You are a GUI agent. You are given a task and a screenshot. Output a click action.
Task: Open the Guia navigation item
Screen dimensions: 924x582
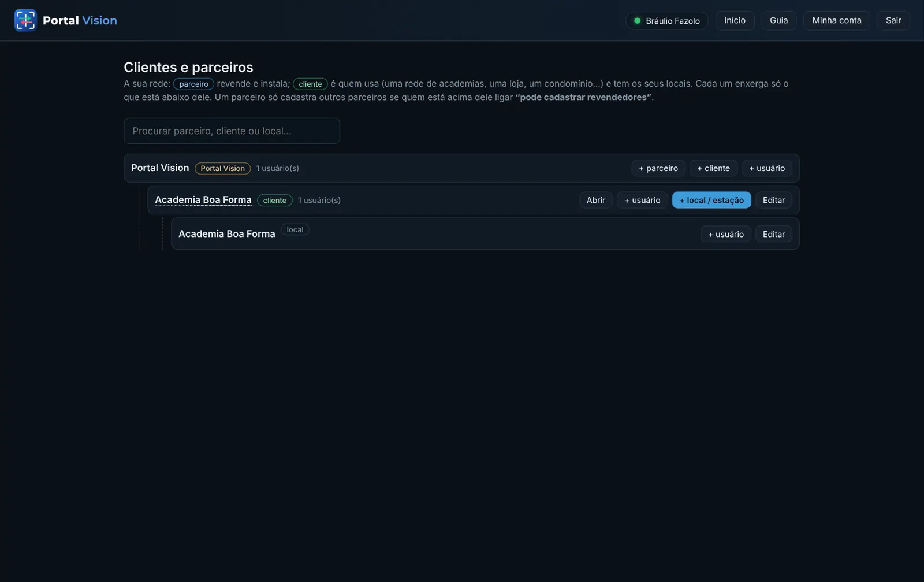point(778,20)
